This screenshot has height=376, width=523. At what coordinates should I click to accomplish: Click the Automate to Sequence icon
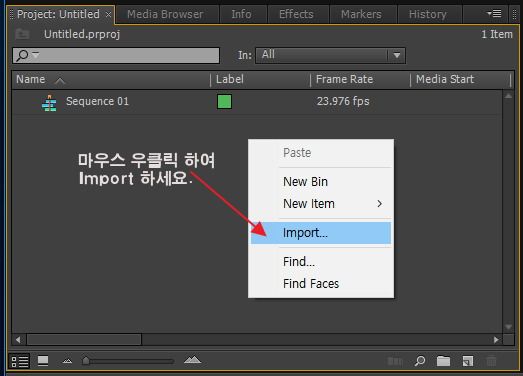point(395,361)
